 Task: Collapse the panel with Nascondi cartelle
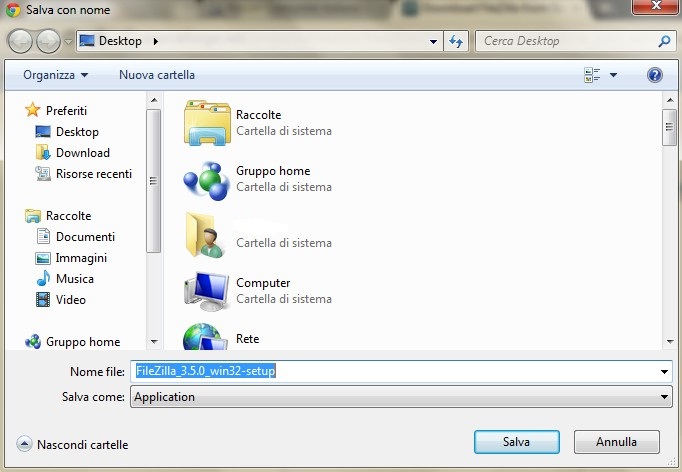click(73, 444)
